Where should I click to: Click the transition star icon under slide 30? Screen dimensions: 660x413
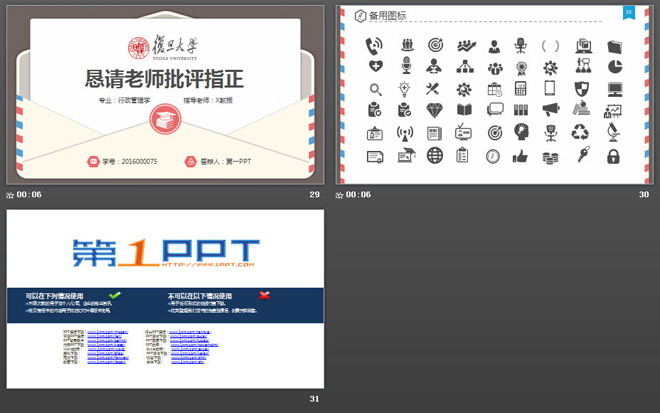[x=339, y=195]
